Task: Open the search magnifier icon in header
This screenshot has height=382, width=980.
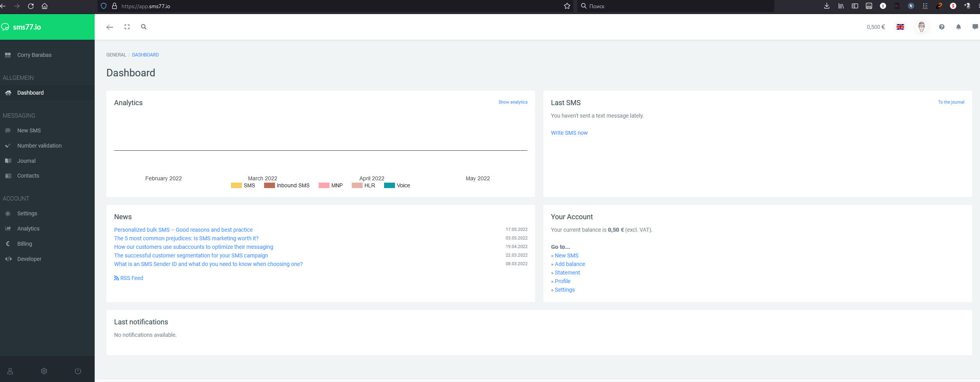Action: (144, 27)
